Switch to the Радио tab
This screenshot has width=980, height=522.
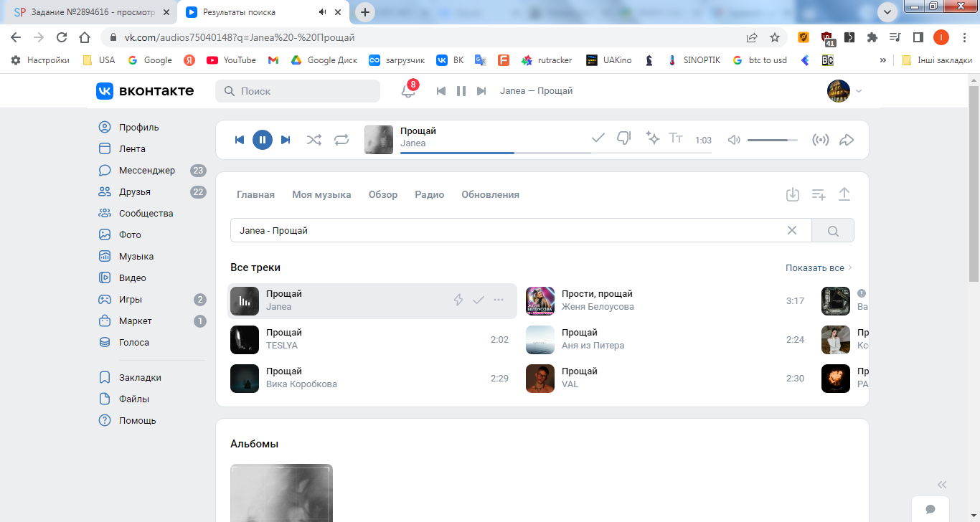430,194
